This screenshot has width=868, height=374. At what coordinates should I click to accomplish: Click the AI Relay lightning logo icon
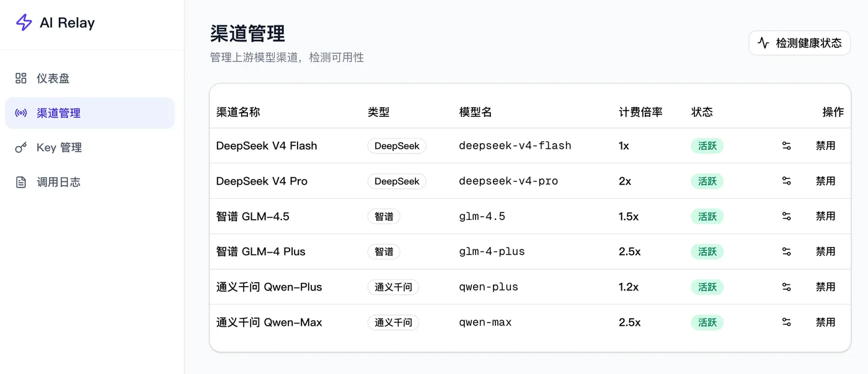24,23
